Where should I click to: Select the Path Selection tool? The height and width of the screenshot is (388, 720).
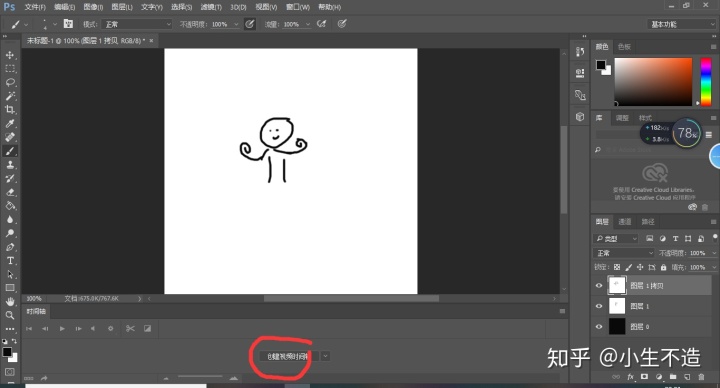10,274
